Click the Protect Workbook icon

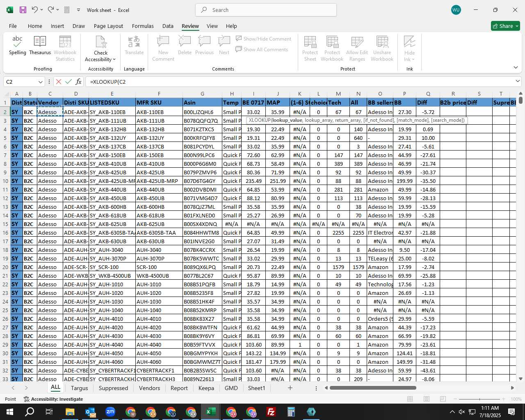pos(332,42)
